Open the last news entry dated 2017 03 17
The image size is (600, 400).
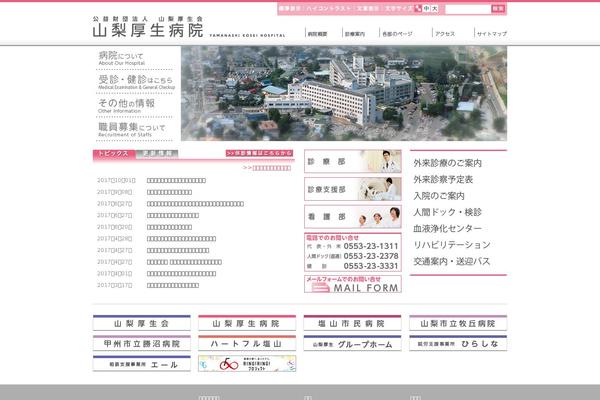pyautogui.click(x=173, y=285)
